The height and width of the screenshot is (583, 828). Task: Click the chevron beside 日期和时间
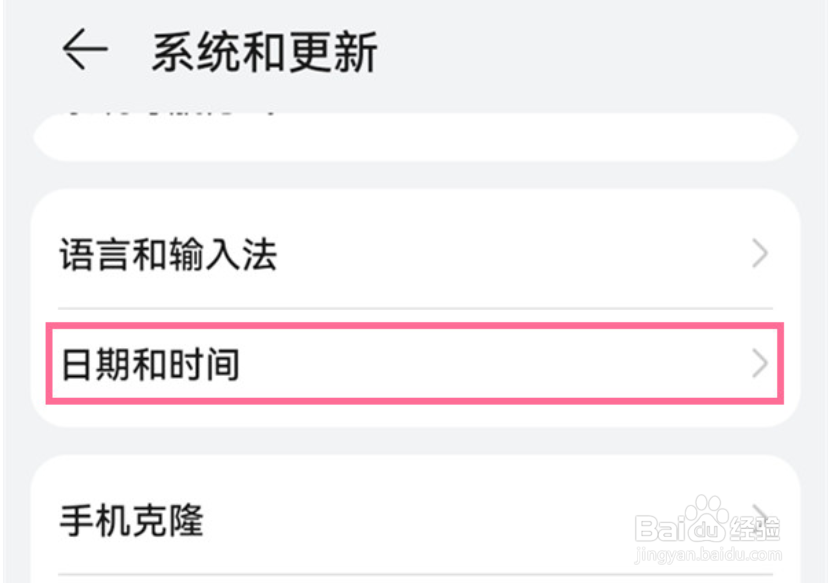[x=761, y=364]
